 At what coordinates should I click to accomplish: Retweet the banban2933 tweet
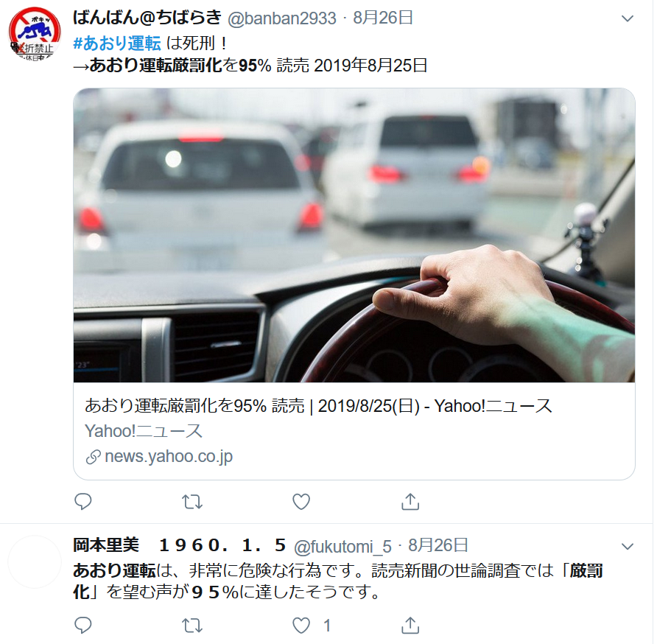192,502
